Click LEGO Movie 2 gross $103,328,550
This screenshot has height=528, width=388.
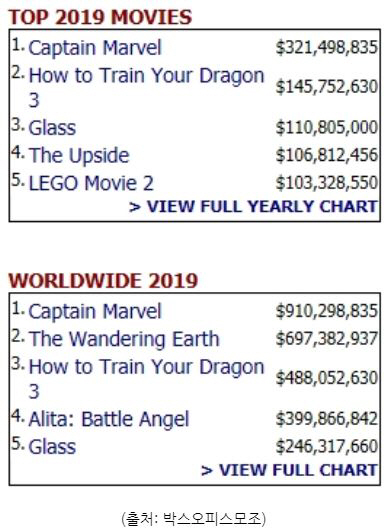[327, 183]
